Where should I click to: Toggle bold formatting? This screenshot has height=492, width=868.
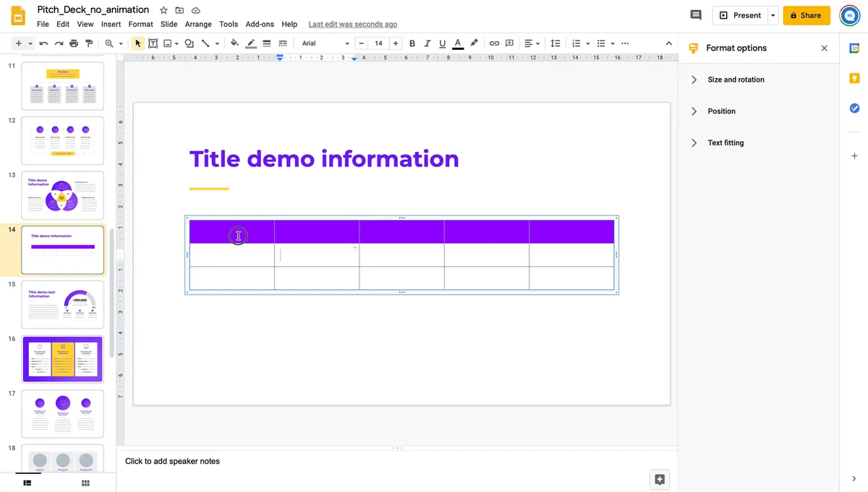(412, 43)
